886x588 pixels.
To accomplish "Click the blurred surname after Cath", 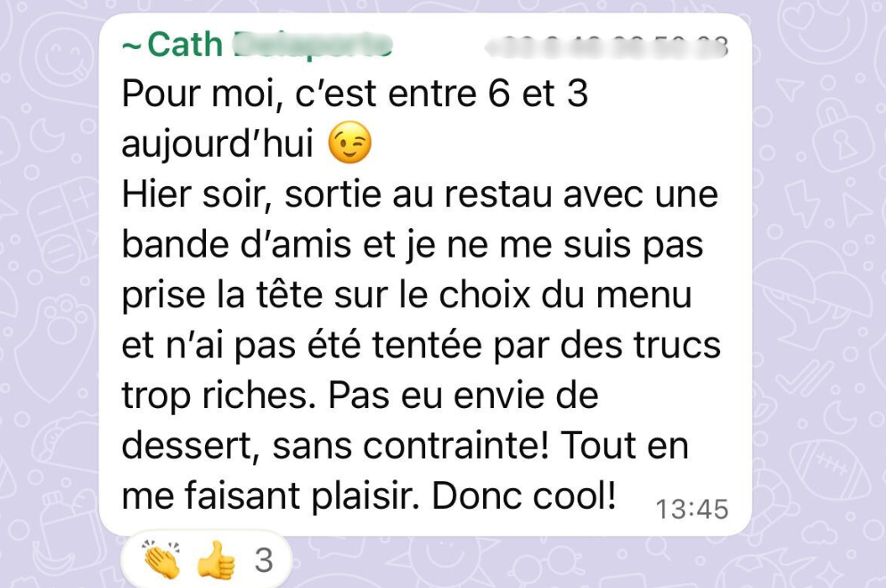I will [x=313, y=45].
